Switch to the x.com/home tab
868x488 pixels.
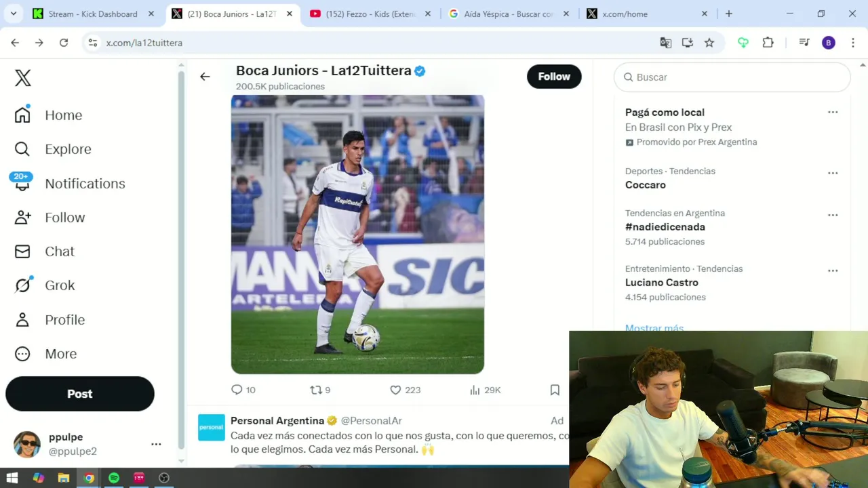tap(648, 14)
